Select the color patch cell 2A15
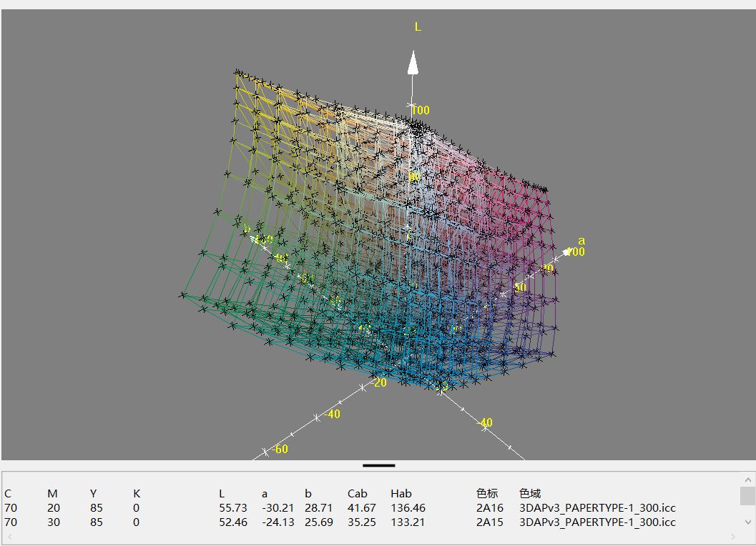 (490, 522)
